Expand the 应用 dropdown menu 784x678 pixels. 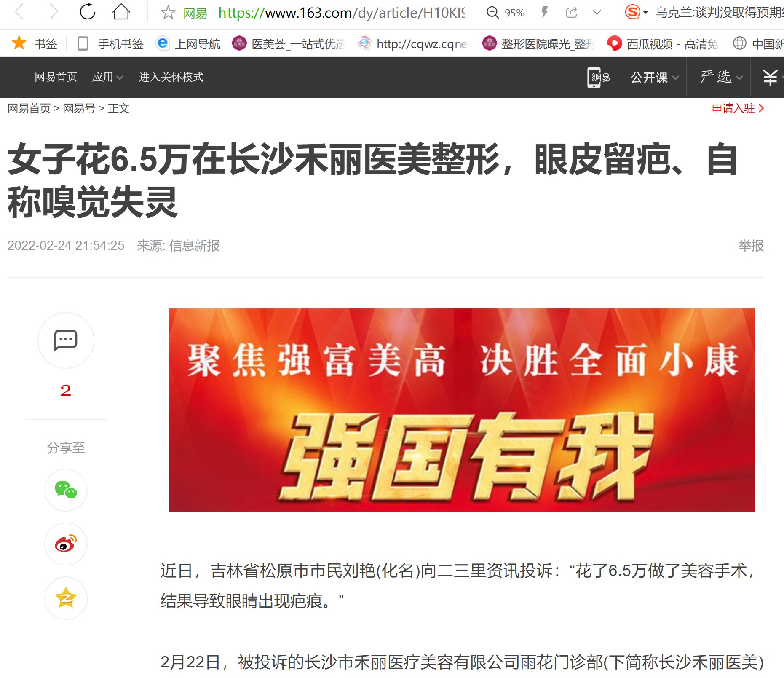[107, 77]
